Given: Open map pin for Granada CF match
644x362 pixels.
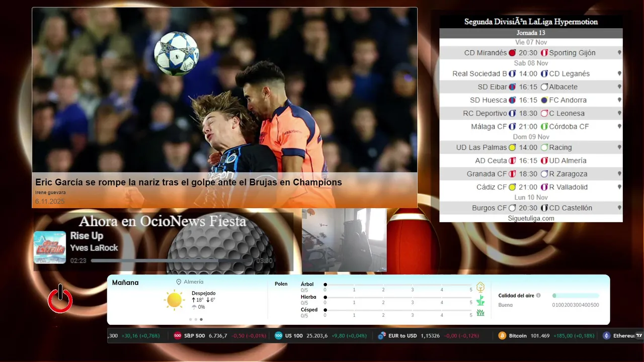Looking at the screenshot, I should click(x=619, y=174).
